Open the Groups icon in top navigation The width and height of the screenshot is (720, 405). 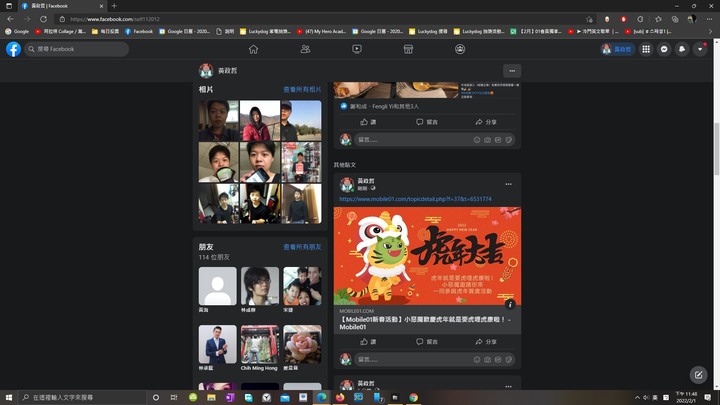pos(460,49)
